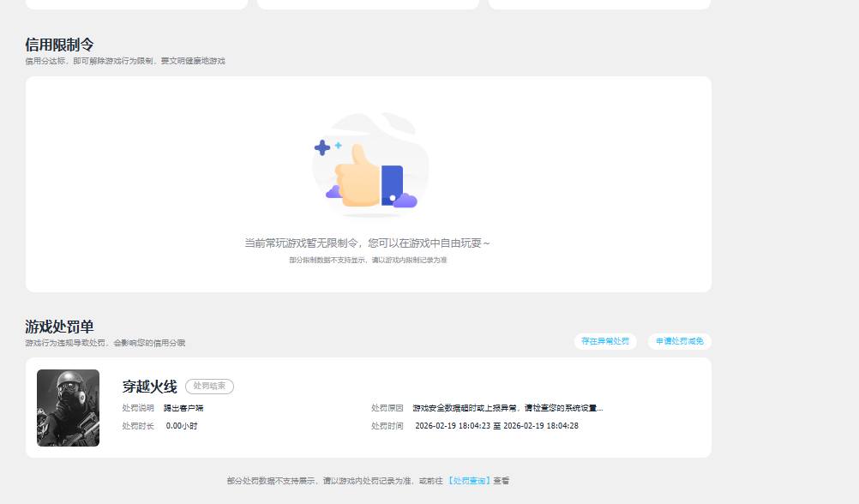This screenshot has height=504, width=859.
Task: Click the 穿越火线 game title
Action: click(x=149, y=387)
